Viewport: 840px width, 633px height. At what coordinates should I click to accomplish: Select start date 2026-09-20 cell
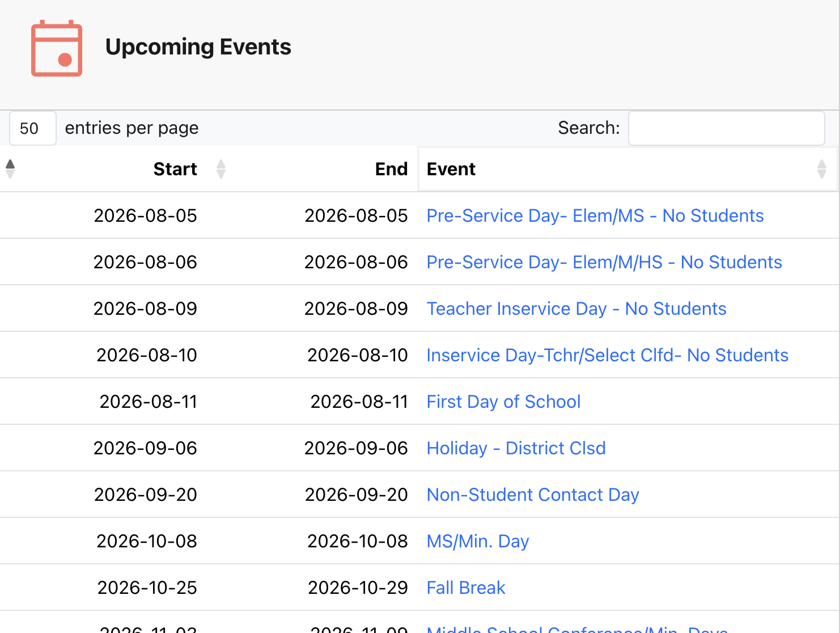point(146,495)
